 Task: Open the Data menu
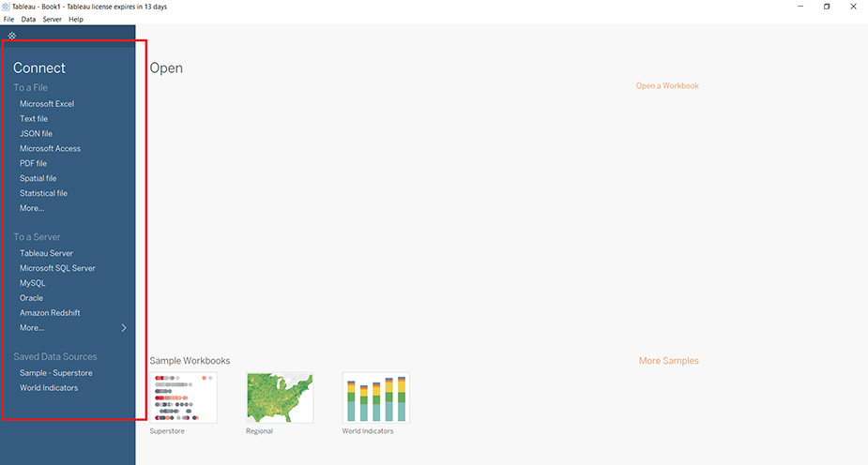[x=28, y=20]
